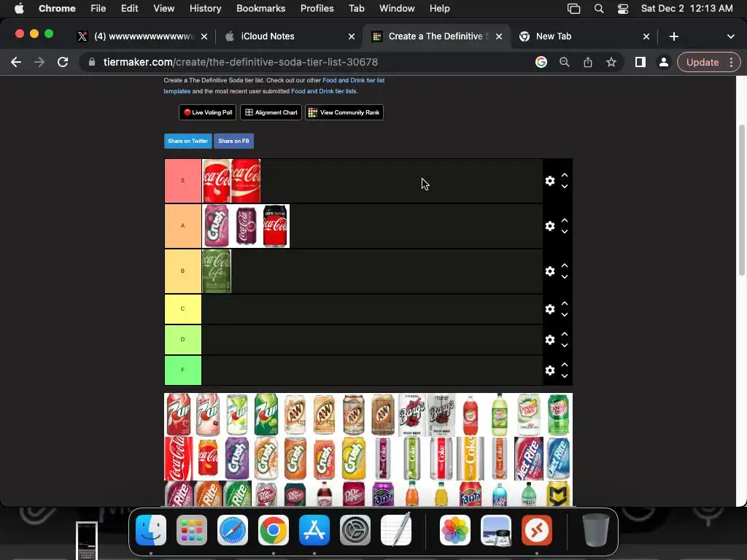Switch to the iCloud Notes tab

(290, 36)
